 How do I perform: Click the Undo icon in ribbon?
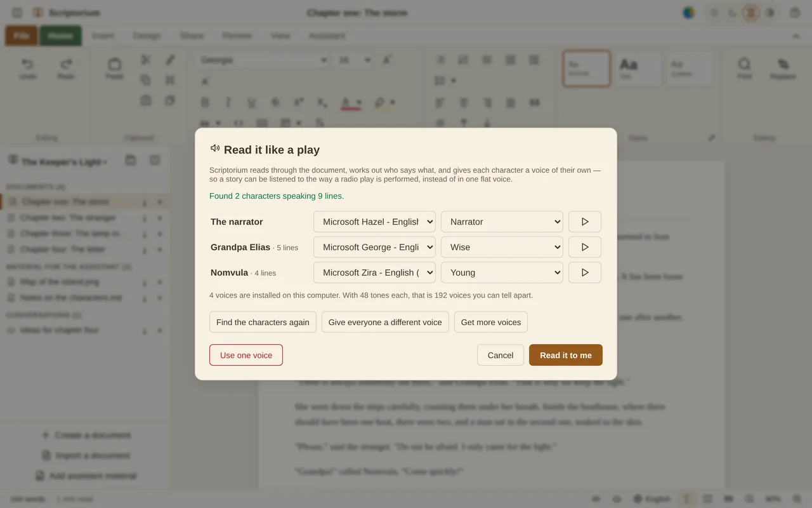(x=28, y=64)
